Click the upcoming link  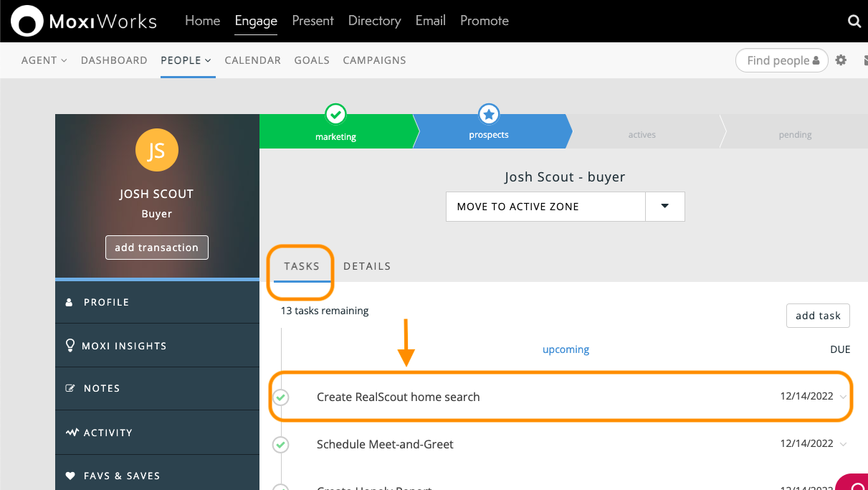coord(566,349)
